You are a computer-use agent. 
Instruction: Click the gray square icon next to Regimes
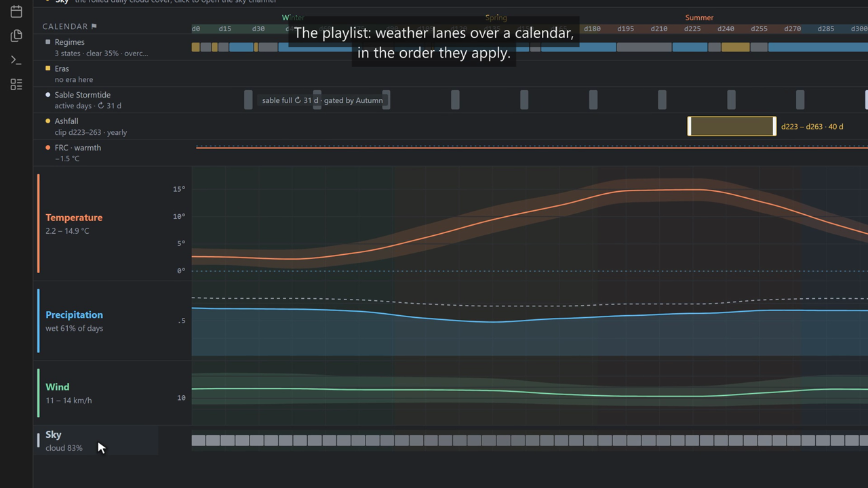tap(47, 42)
